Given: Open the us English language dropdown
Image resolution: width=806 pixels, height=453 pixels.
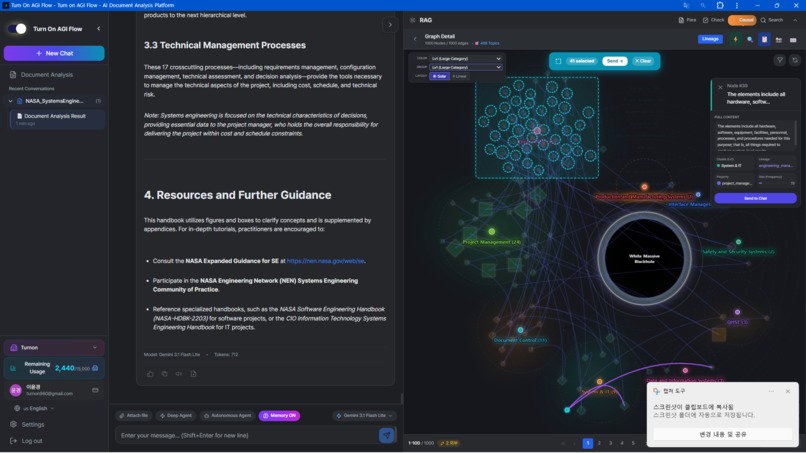Looking at the screenshot, I should 34,408.
